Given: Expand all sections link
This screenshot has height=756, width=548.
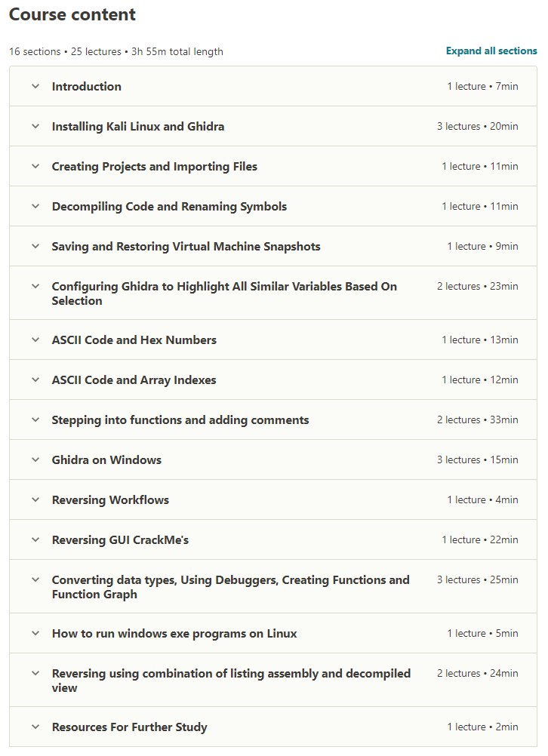Looking at the screenshot, I should tap(491, 51).
